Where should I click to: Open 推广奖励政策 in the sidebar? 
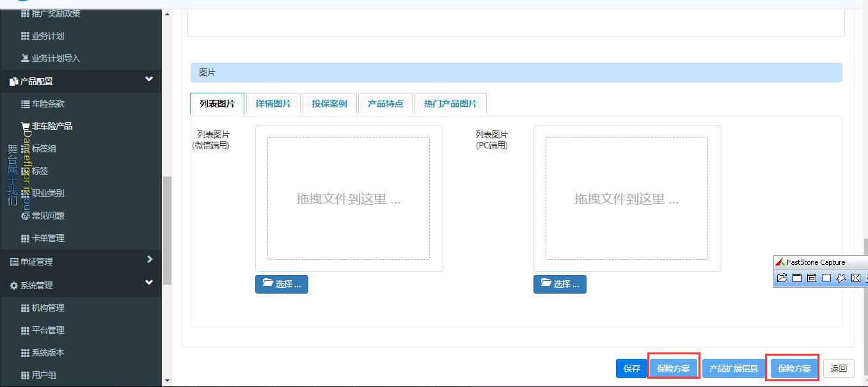(51, 13)
